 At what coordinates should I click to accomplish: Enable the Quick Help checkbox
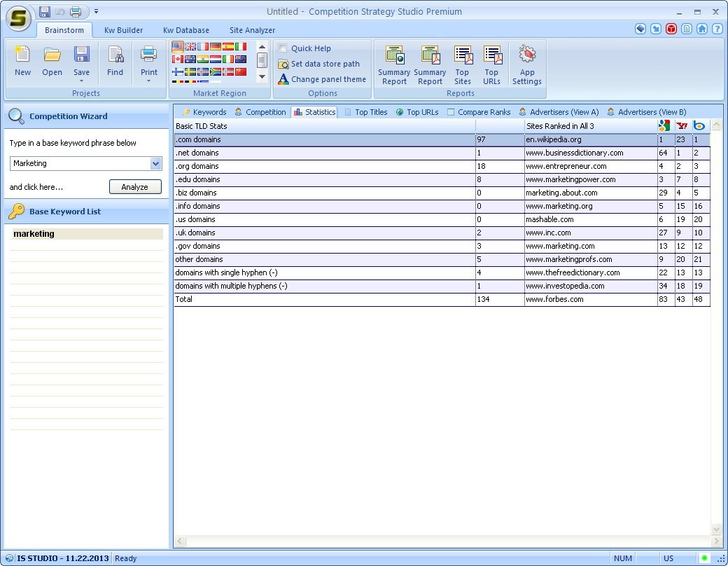[x=283, y=48]
